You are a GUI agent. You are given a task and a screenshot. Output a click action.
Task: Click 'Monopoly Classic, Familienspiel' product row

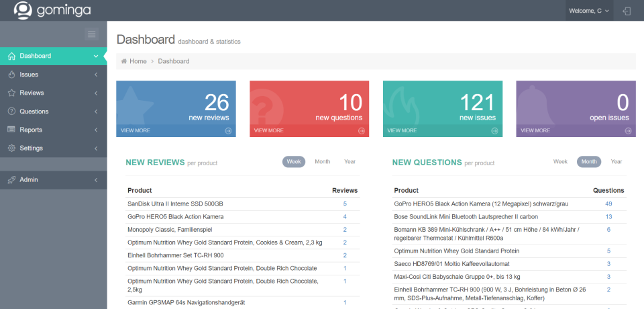pos(242,230)
